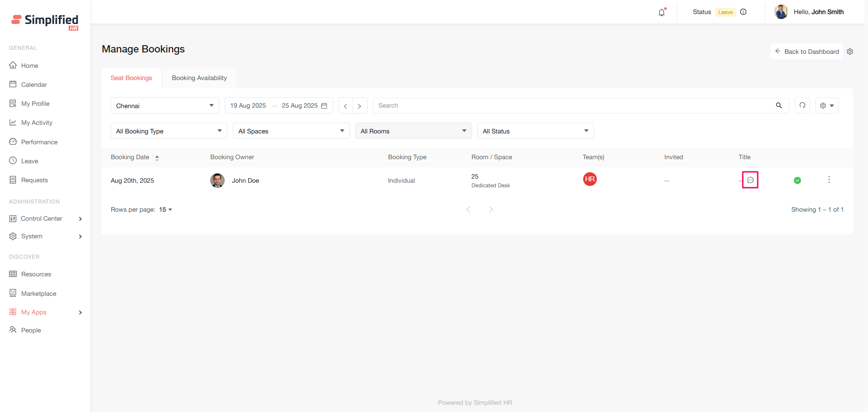Click the green approved status icon
868x412 pixels.
tap(797, 180)
